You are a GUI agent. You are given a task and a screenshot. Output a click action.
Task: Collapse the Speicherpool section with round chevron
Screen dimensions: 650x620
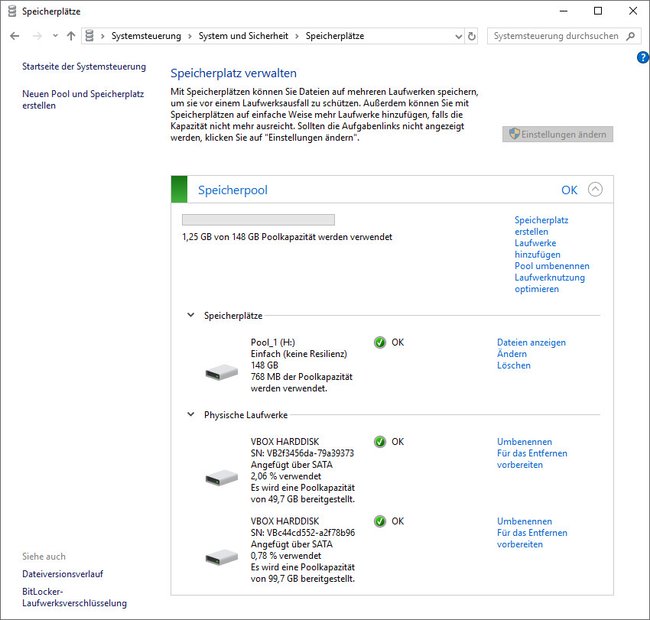pyautogui.click(x=595, y=190)
